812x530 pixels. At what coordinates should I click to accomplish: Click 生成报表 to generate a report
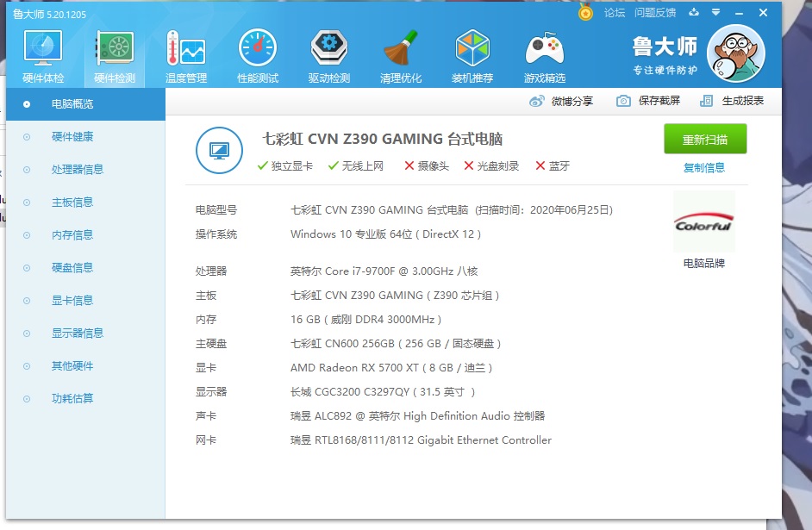(x=732, y=101)
